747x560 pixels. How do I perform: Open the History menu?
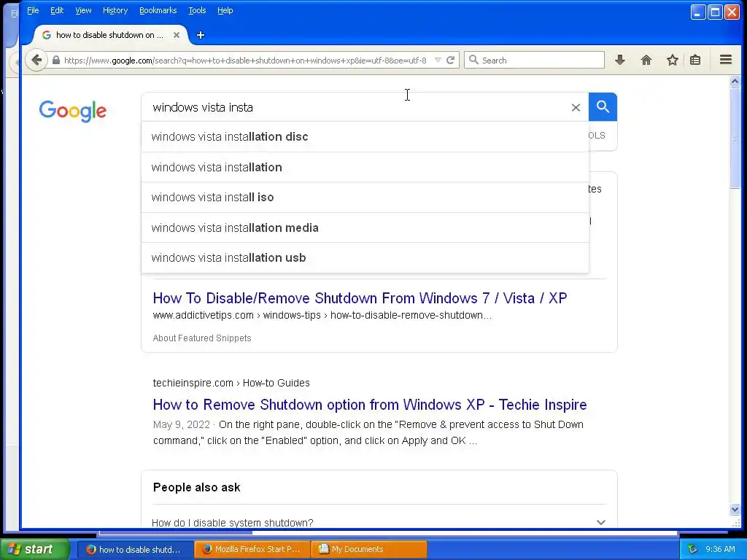tap(115, 10)
